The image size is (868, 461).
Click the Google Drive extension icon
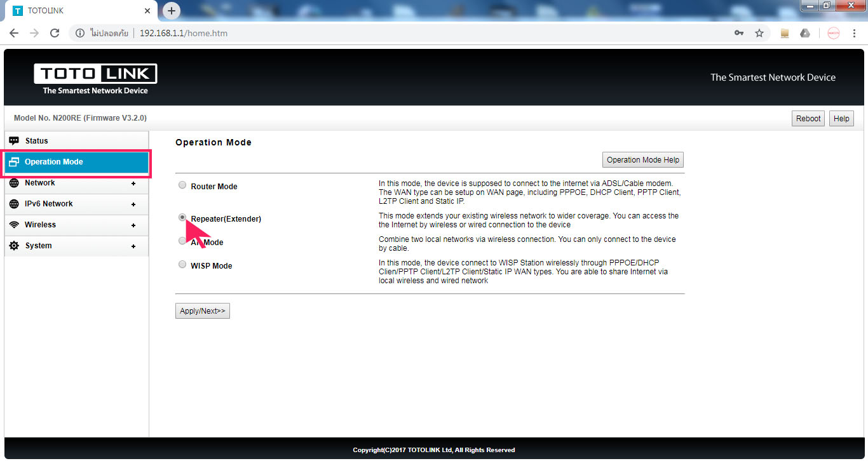tap(805, 33)
